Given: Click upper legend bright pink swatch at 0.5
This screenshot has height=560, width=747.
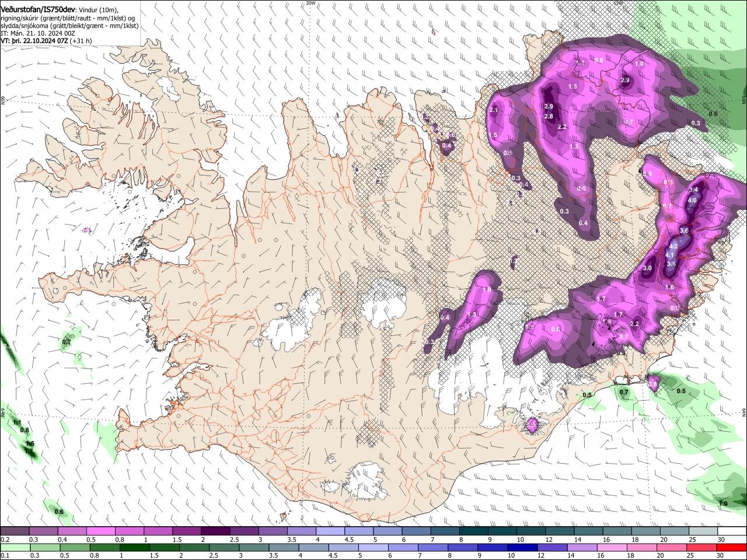Looking at the screenshot, I should pyautogui.click(x=100, y=531).
